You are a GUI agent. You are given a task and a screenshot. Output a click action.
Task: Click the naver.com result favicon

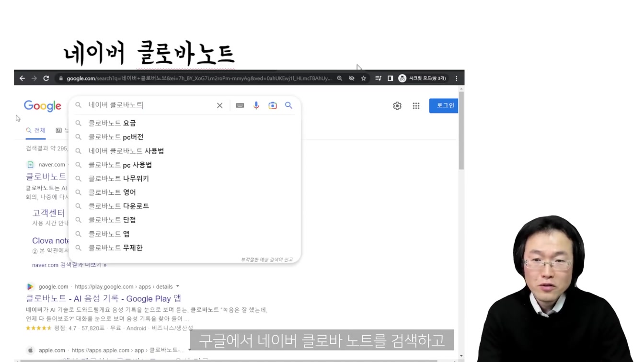pyautogui.click(x=30, y=164)
